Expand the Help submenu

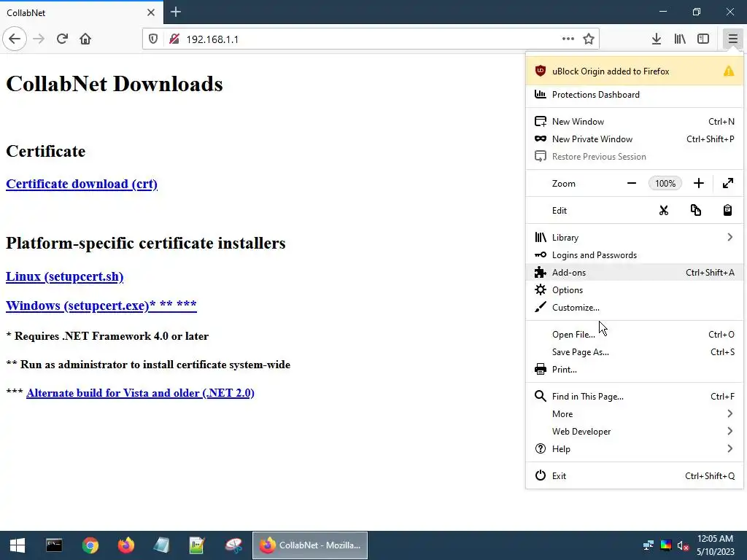coord(634,449)
